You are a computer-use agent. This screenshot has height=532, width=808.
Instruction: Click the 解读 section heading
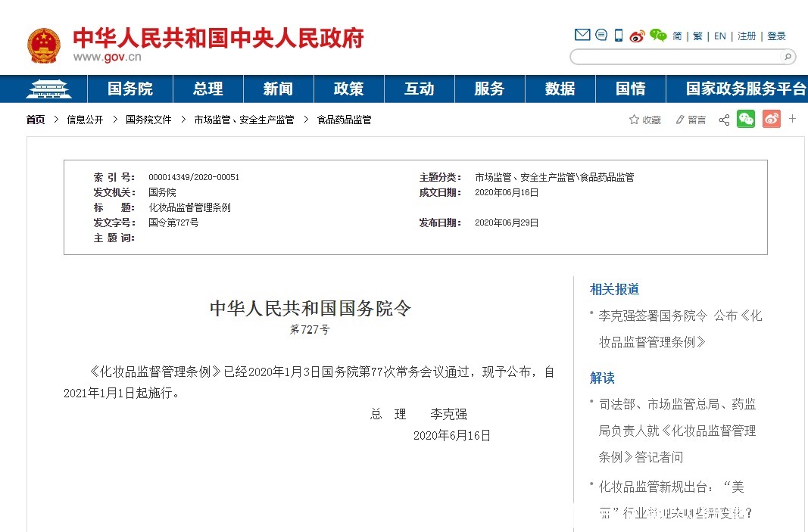coord(602,378)
